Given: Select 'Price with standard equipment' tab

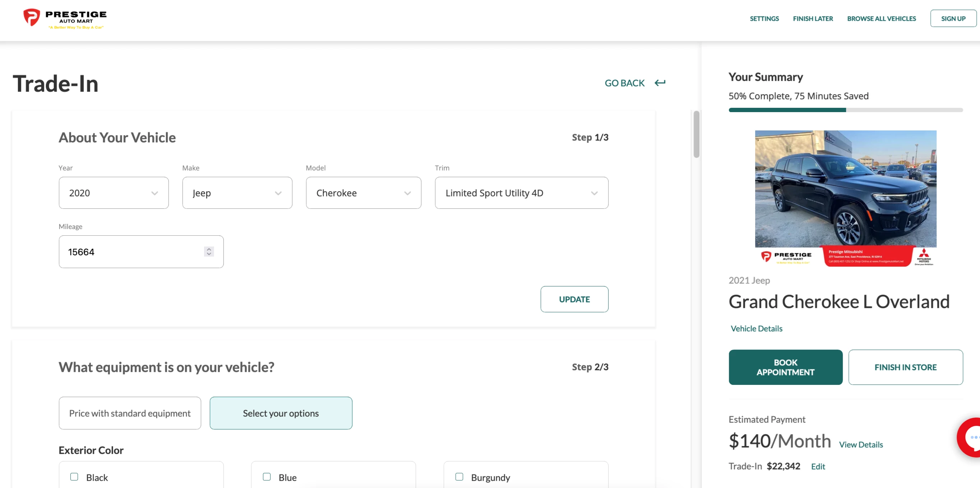Looking at the screenshot, I should (130, 413).
